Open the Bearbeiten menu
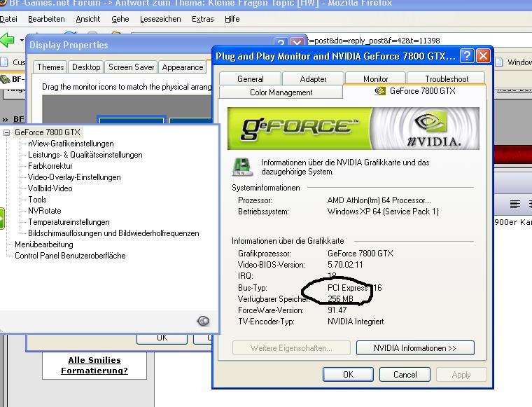532x407 pixels. pyautogui.click(x=46, y=19)
